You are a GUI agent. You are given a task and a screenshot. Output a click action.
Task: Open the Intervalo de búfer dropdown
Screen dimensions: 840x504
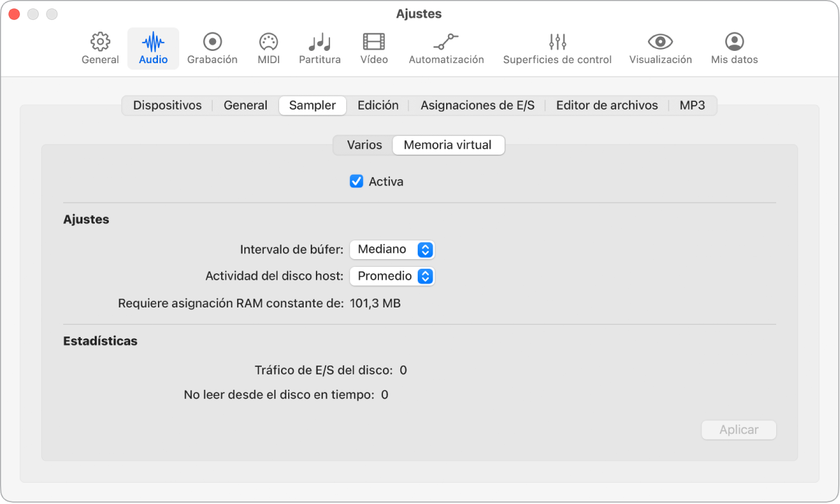tap(392, 249)
